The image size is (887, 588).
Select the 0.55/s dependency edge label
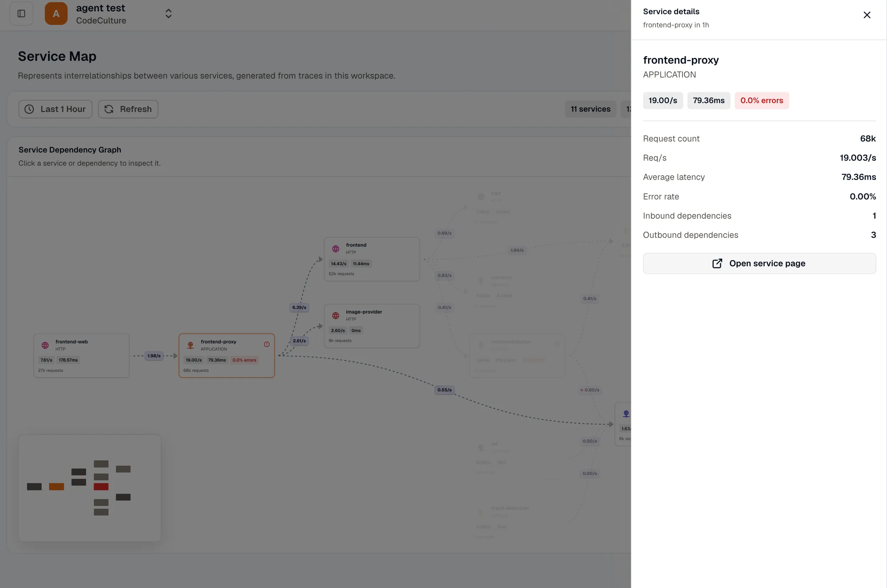click(445, 390)
